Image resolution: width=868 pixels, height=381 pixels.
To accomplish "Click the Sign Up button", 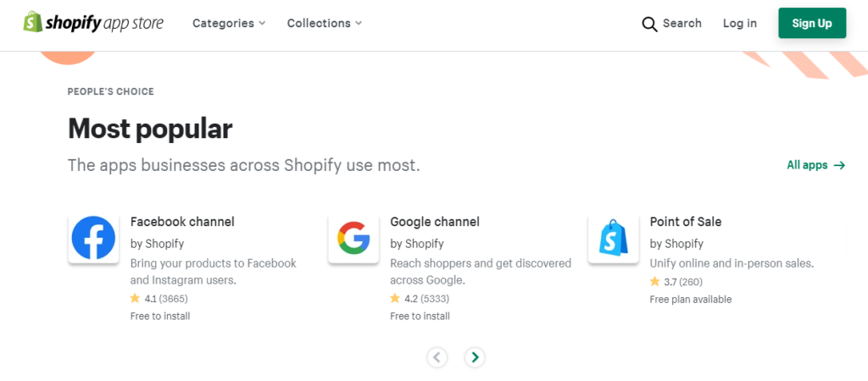I will (812, 23).
